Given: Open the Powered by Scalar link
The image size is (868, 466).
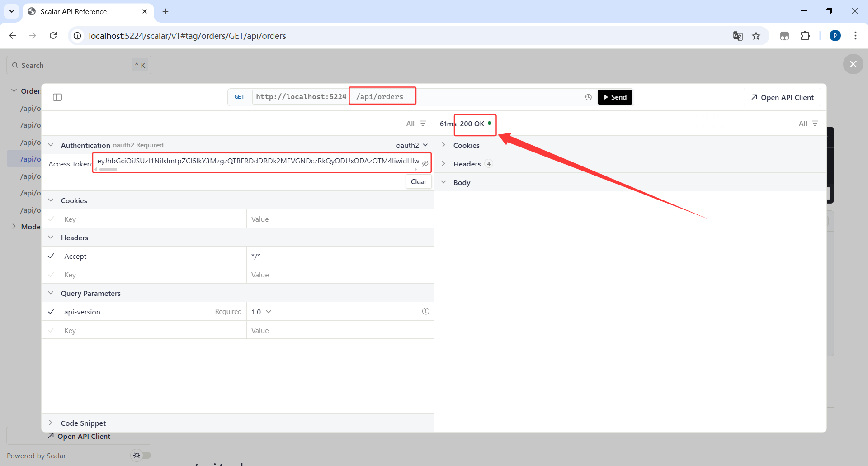Looking at the screenshot, I should point(36,456).
